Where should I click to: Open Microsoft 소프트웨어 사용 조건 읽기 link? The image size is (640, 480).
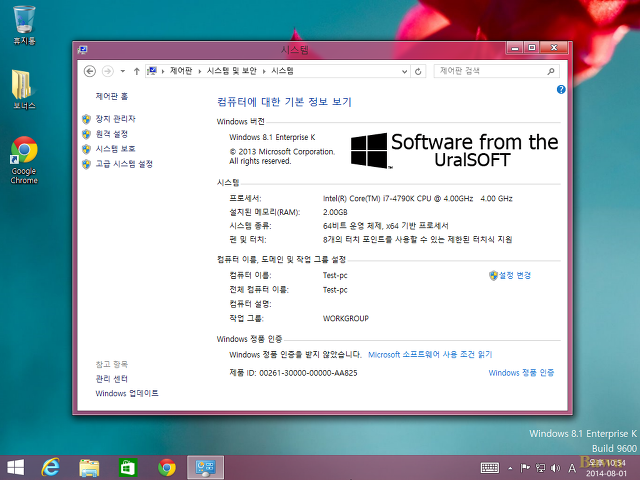(x=430, y=354)
